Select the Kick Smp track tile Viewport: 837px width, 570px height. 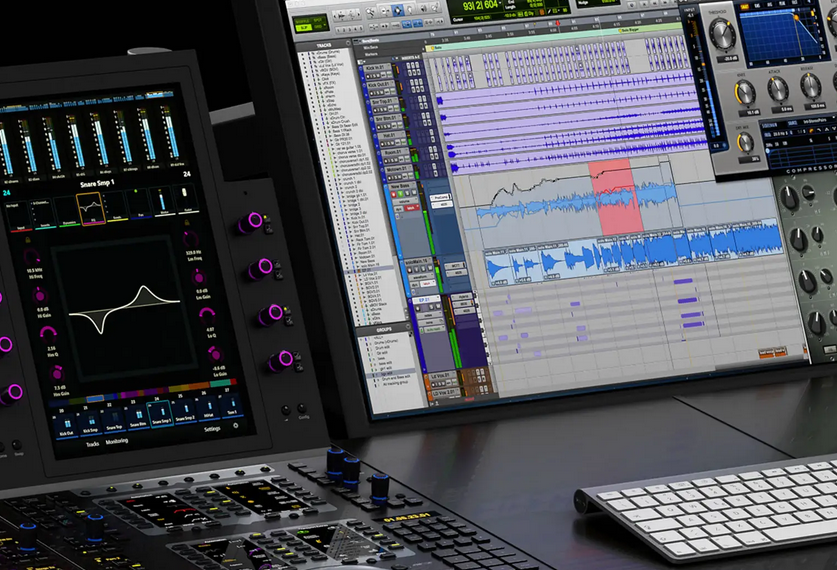coord(91,424)
